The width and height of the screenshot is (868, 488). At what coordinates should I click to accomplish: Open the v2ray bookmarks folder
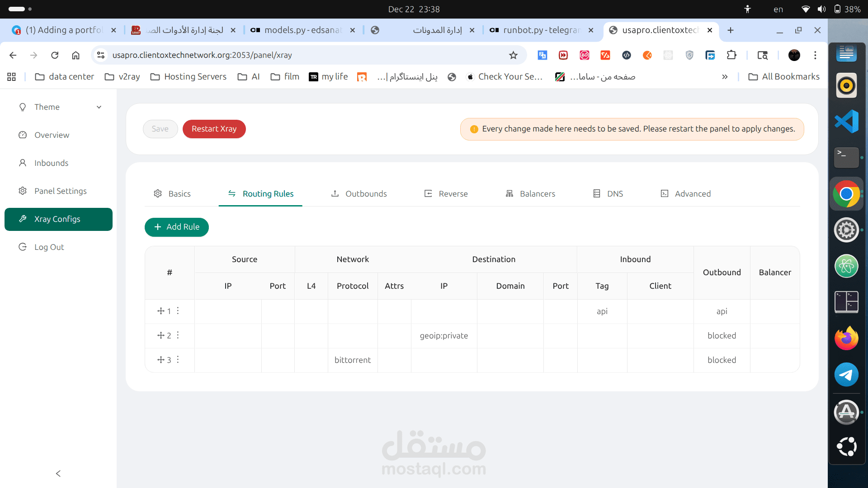122,77
